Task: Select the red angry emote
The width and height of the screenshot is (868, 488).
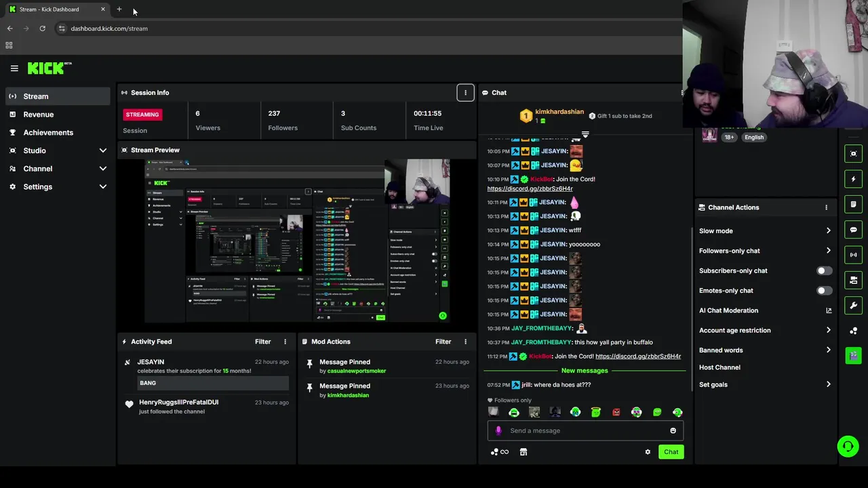Action: (x=616, y=412)
